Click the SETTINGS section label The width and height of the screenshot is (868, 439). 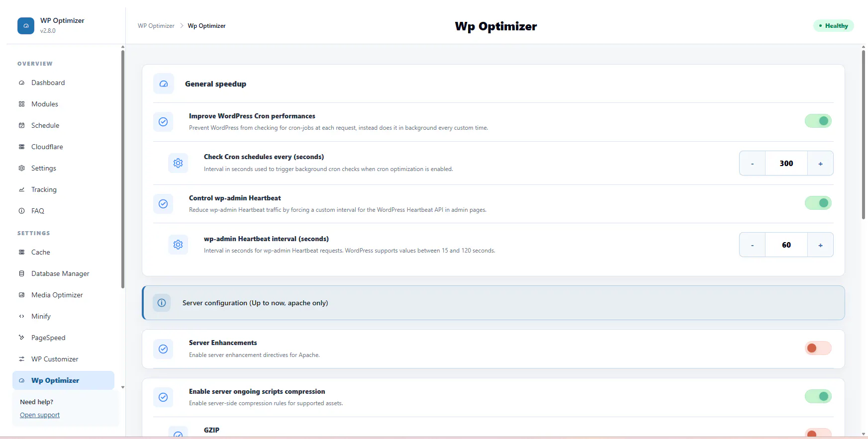coord(34,233)
